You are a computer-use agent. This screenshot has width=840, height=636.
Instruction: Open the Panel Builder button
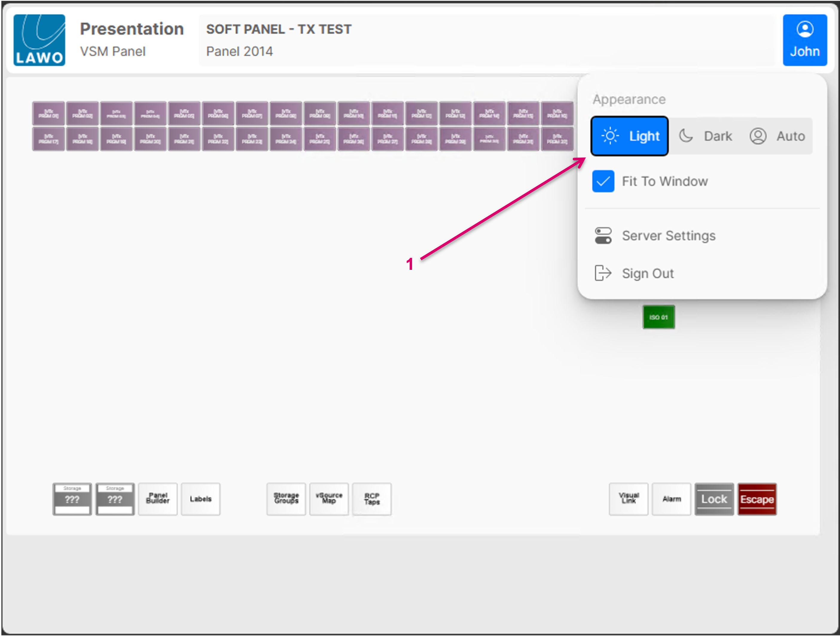pyautogui.click(x=158, y=499)
